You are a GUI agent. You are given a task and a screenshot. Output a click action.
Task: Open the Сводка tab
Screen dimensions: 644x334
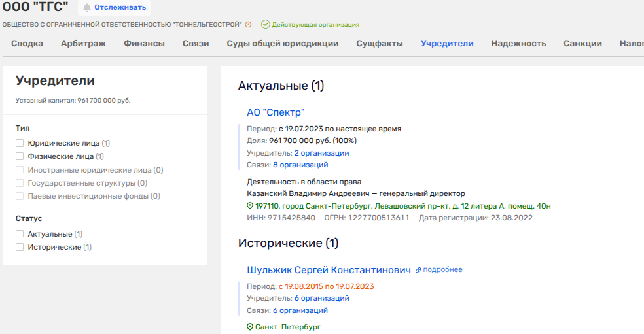click(x=27, y=44)
